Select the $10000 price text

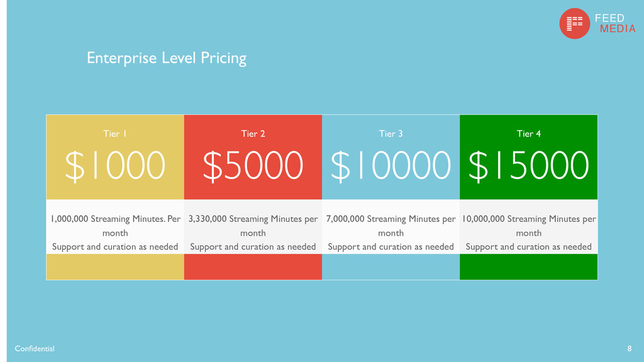pyautogui.click(x=391, y=165)
